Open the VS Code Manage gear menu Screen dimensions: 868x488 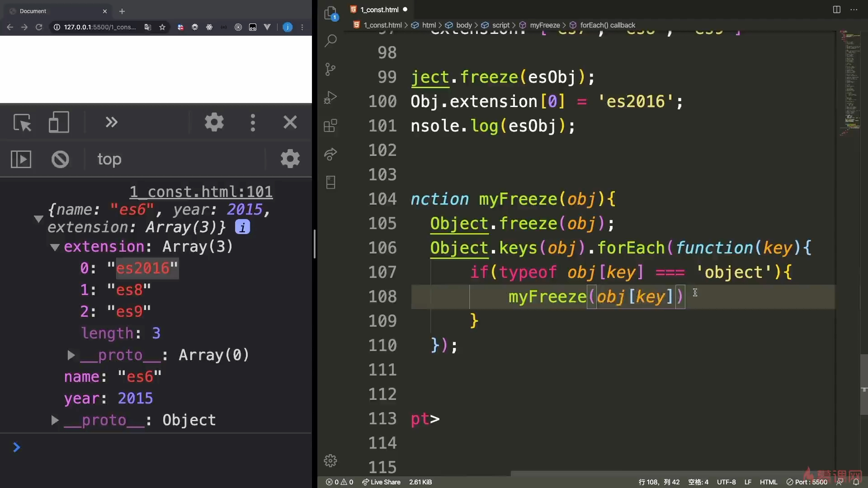tap(330, 460)
